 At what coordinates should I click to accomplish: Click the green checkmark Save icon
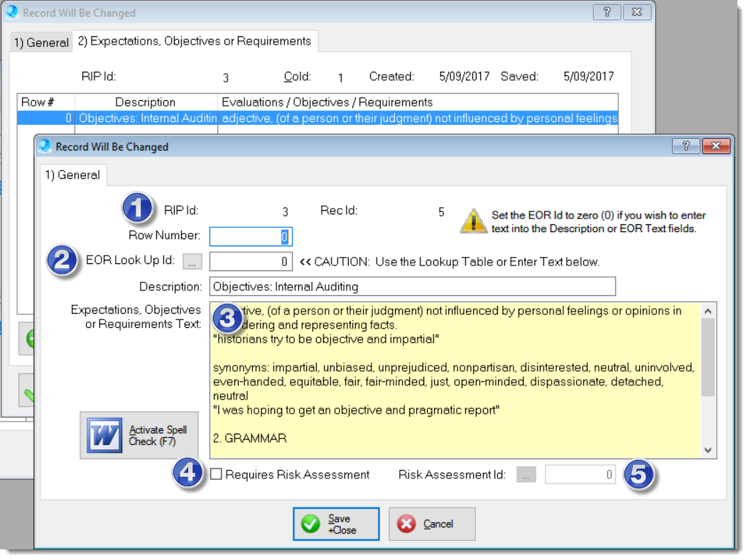(x=311, y=524)
